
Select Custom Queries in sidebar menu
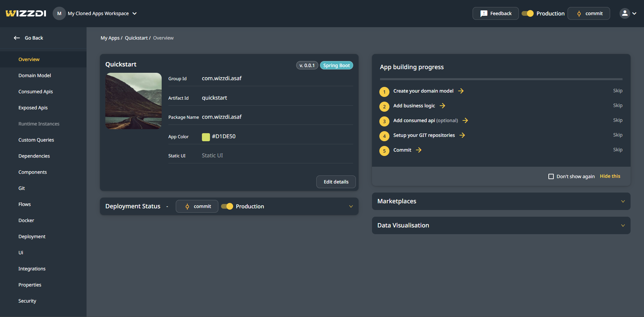(36, 140)
